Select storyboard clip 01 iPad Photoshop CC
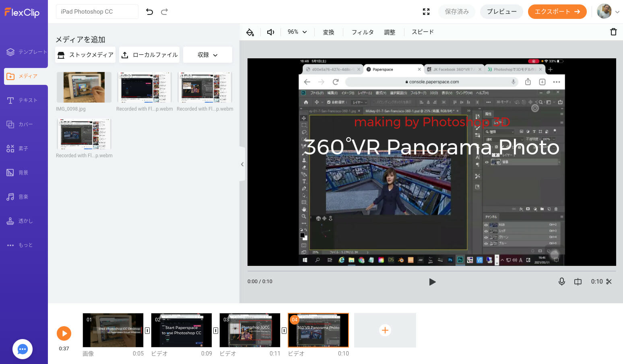 [113, 330]
